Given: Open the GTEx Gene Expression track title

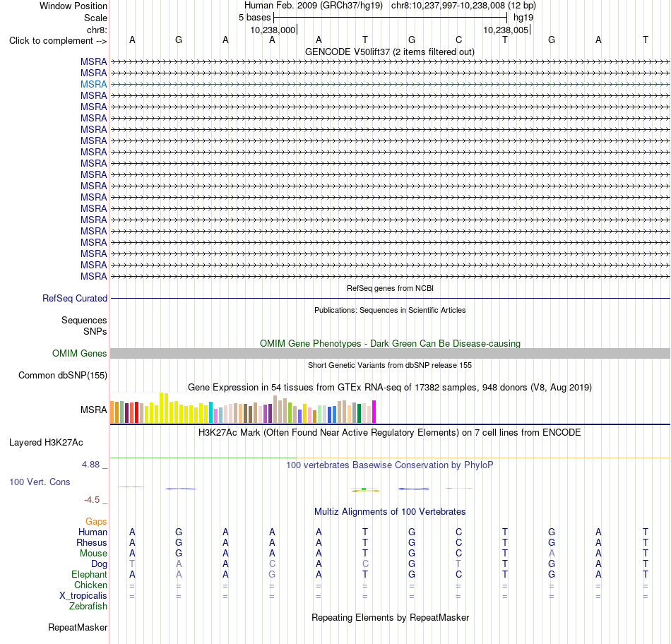Looking at the screenshot, I should pos(390,387).
